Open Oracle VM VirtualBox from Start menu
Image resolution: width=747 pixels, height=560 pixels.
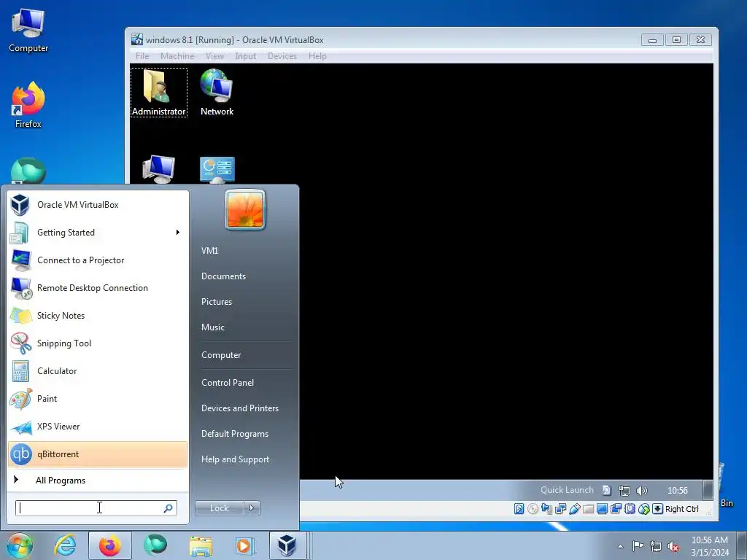click(x=98, y=205)
